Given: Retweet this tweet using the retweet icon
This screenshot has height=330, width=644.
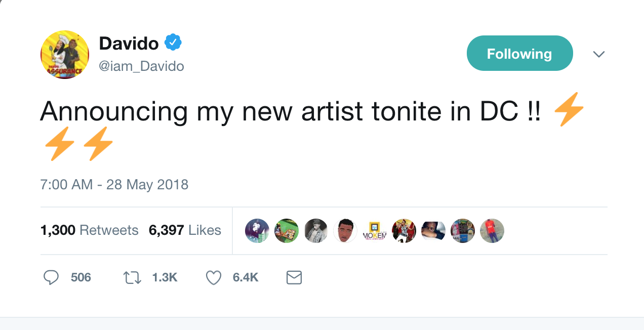Looking at the screenshot, I should click(x=133, y=277).
